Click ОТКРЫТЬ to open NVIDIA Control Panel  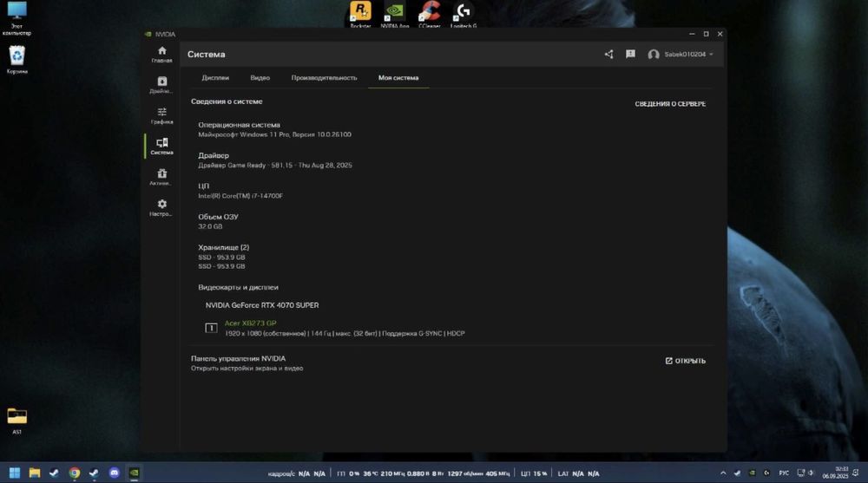686,361
